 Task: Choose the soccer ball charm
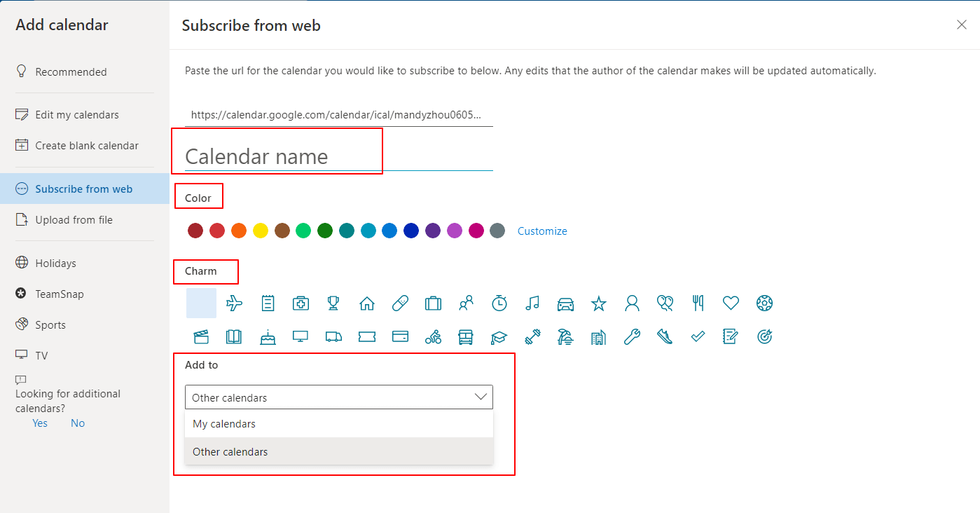tap(764, 303)
